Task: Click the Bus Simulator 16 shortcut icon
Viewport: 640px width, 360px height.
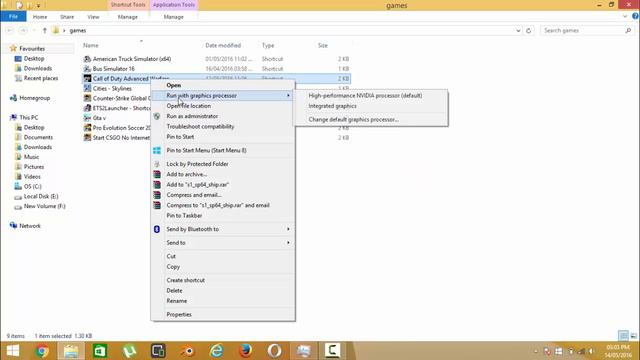Action: click(87, 69)
